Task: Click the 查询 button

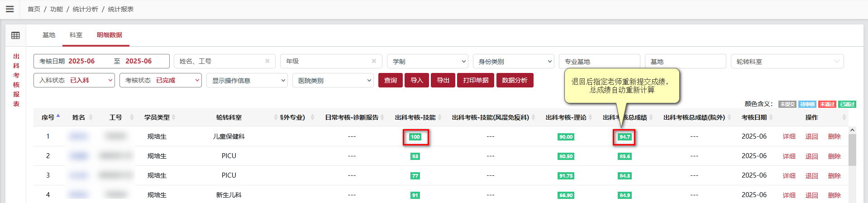Action: (x=391, y=80)
